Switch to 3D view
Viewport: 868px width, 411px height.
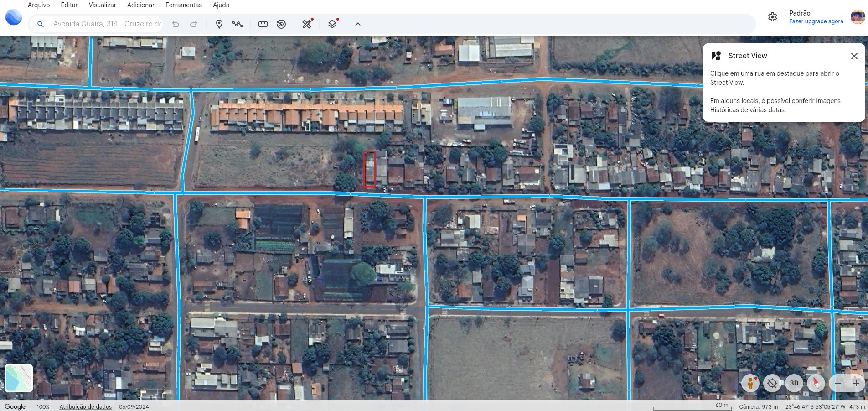794,383
